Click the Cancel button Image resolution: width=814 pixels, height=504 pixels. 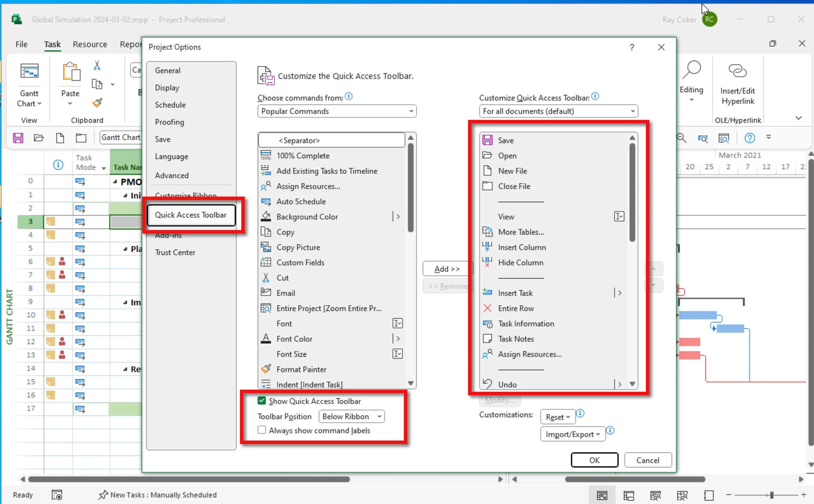648,460
